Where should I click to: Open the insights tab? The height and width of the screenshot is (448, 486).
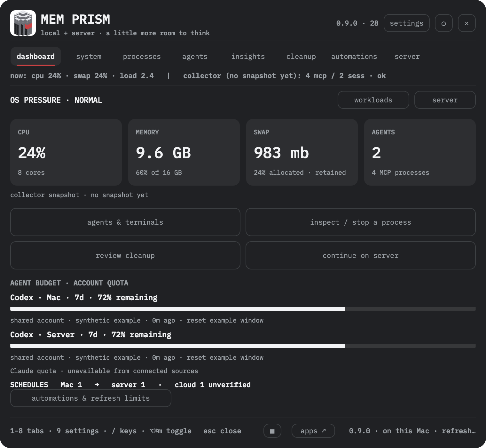coord(248,57)
